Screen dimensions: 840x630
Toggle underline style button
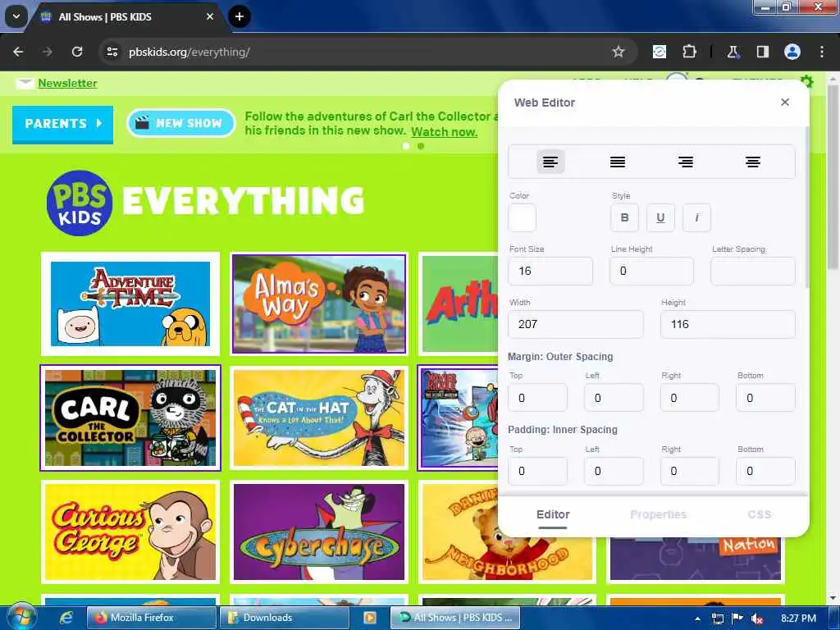660,217
